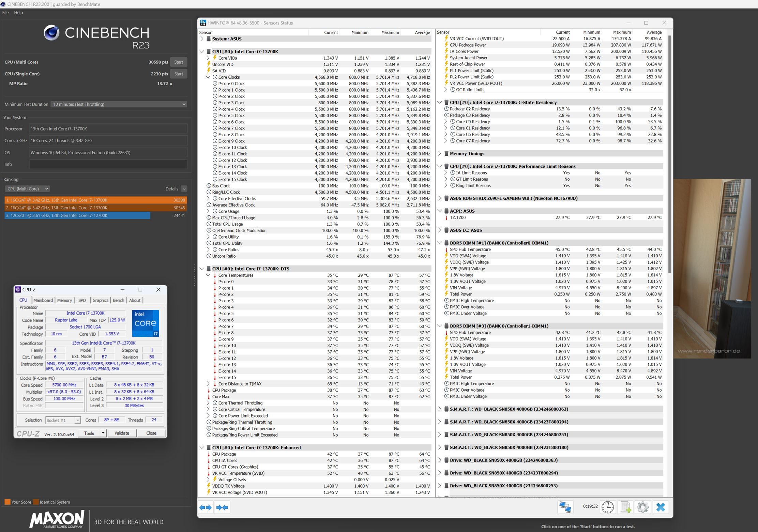Click Identical System legend square
The height and width of the screenshot is (532, 758).
coord(35,502)
